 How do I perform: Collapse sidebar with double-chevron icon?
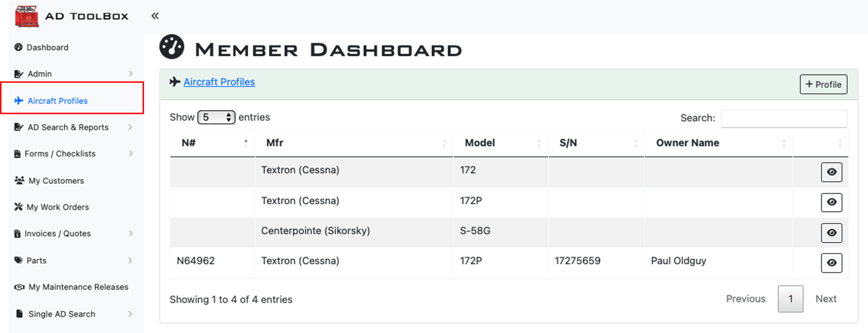pyautogui.click(x=155, y=16)
